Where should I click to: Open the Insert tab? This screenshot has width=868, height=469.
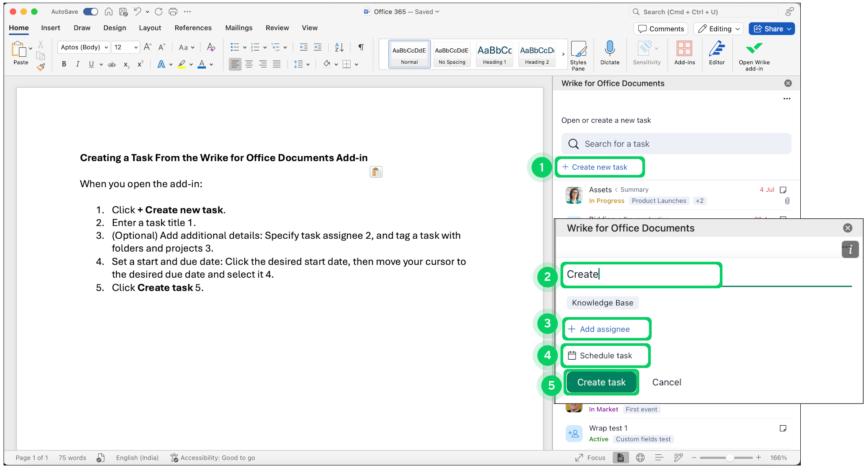tap(50, 27)
